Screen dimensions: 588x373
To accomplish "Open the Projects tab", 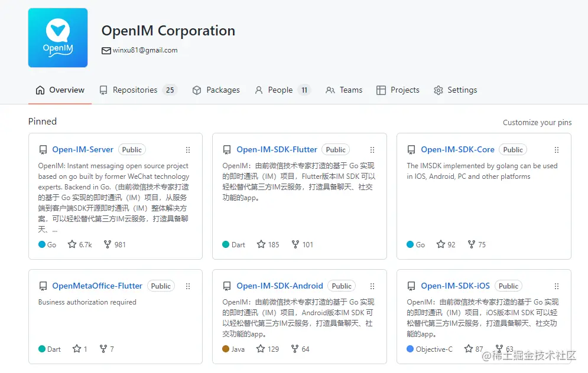I will point(398,90).
